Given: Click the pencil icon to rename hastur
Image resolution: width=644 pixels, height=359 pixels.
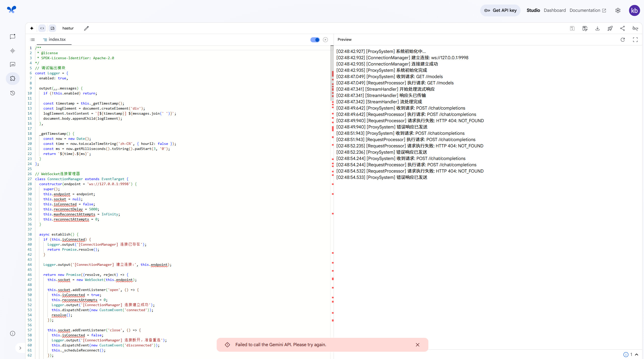Looking at the screenshot, I should (x=86, y=28).
